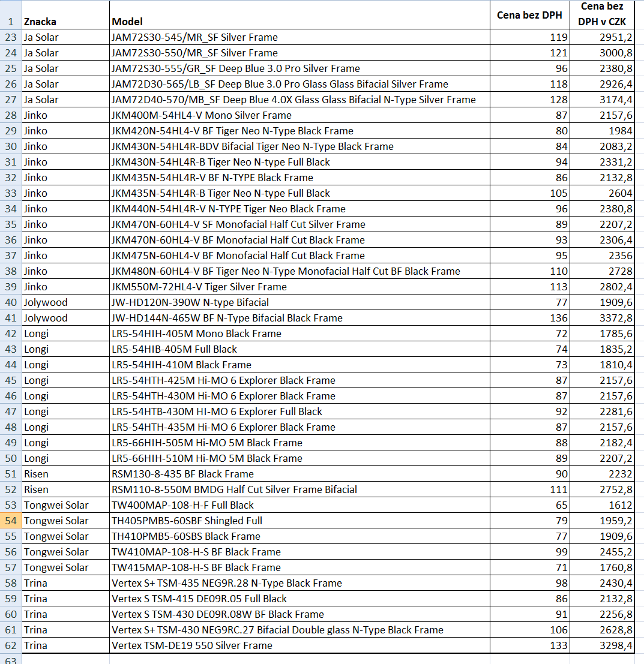Click cell TW410MAP-108-H-S BF Black Frame
The height and width of the screenshot is (664, 644).
tap(299, 552)
